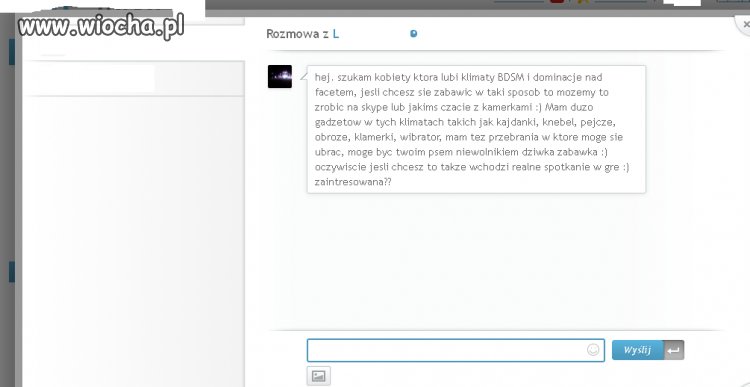The height and width of the screenshot is (387, 750).
Task: Focus the message text input field
Action: pos(455,350)
